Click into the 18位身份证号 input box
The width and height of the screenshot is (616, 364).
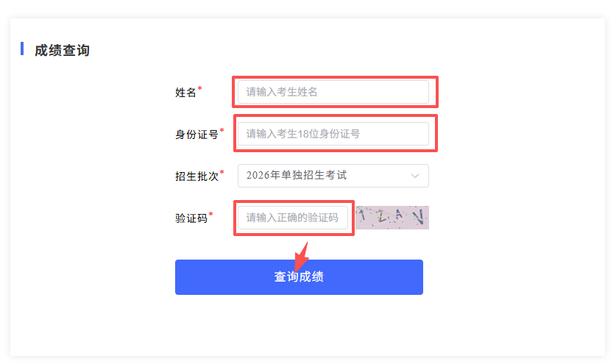(333, 134)
